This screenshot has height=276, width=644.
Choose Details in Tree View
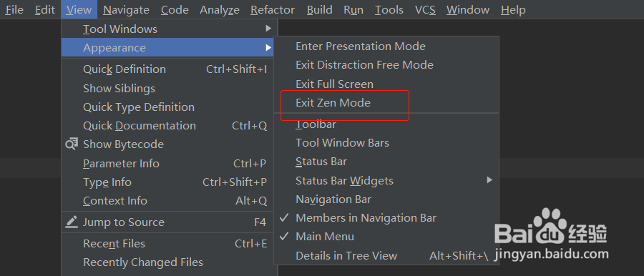coord(386,256)
